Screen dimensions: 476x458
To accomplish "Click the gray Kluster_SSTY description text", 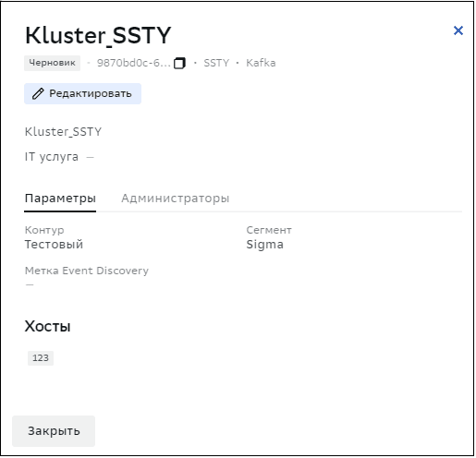I will tap(63, 132).
